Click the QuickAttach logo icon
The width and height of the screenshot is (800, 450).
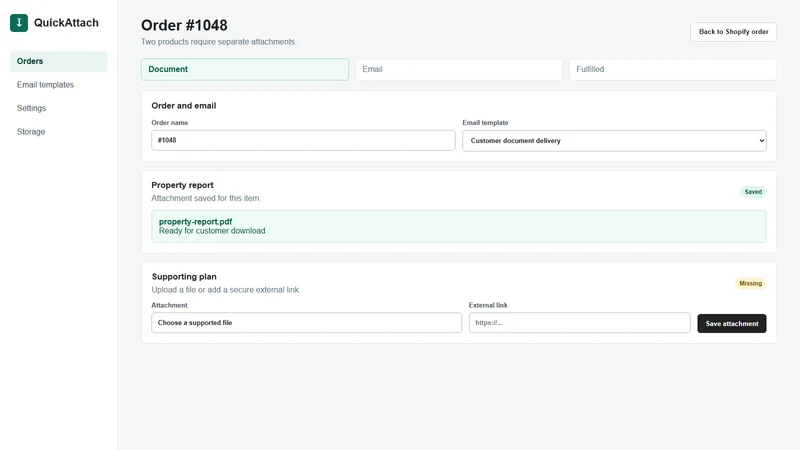coord(19,22)
